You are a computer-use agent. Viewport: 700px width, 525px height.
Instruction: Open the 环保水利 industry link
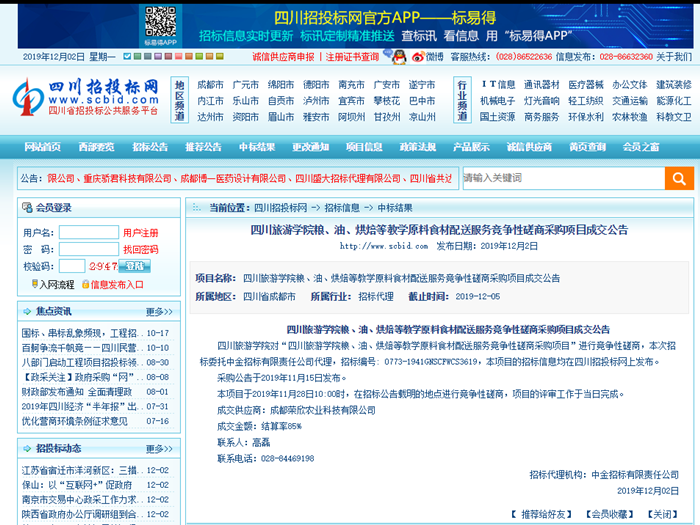pyautogui.click(x=586, y=117)
